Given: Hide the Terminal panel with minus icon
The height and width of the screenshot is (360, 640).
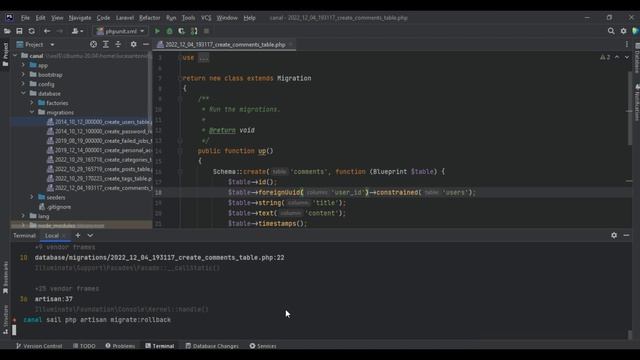Looking at the screenshot, I should coord(627,236).
